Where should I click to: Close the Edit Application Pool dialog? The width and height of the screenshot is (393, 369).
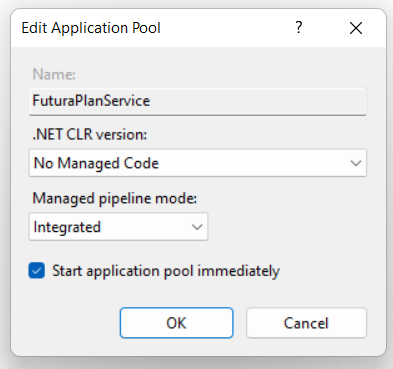[x=356, y=28]
